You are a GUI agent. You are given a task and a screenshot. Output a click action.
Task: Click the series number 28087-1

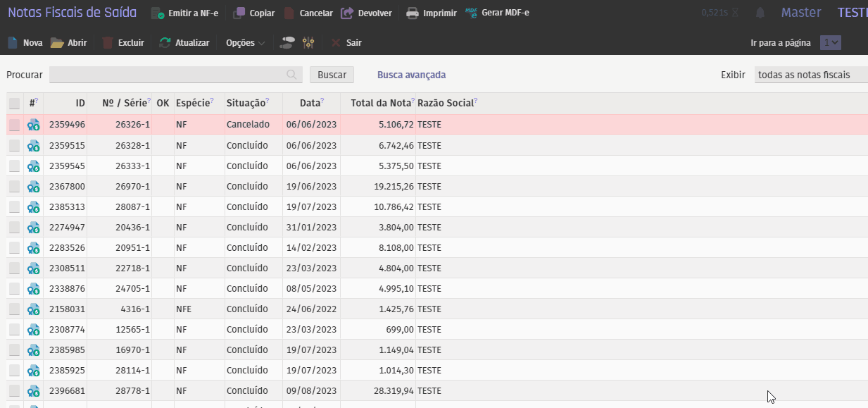tap(133, 206)
